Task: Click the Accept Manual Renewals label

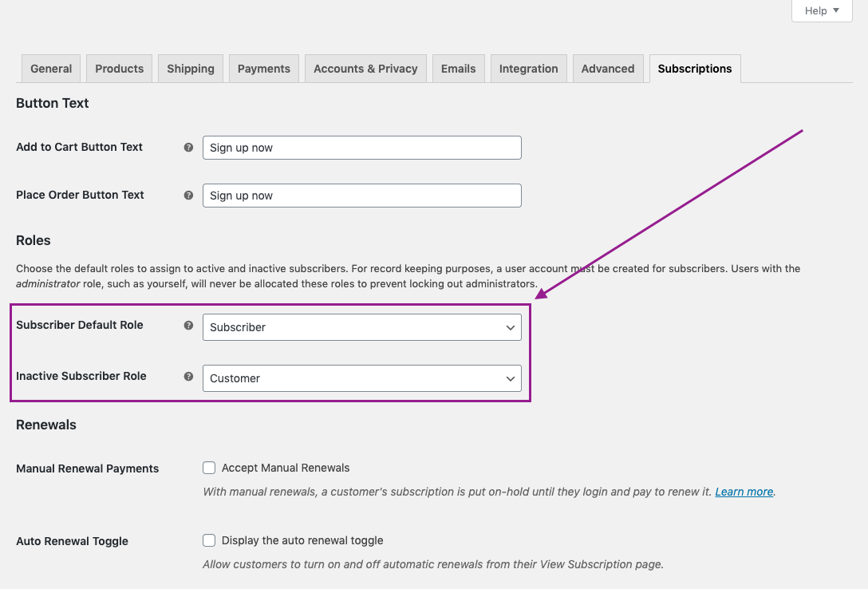Action: (x=286, y=468)
